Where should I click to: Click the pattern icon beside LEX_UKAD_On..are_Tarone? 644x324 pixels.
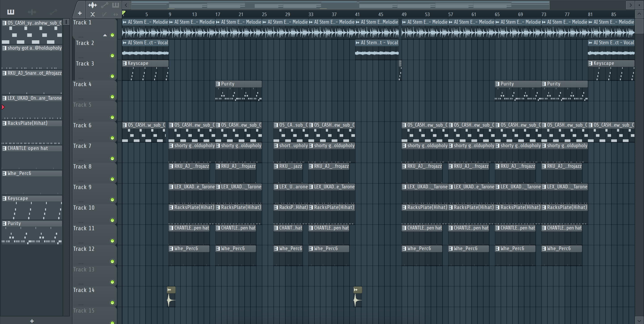tap(4, 98)
